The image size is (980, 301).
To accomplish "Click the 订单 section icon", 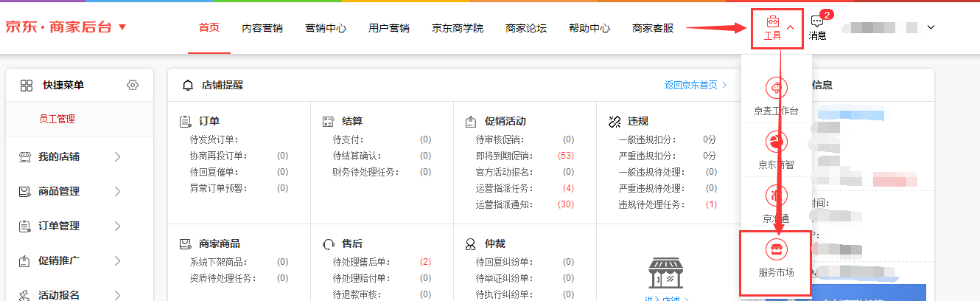I will click(186, 121).
